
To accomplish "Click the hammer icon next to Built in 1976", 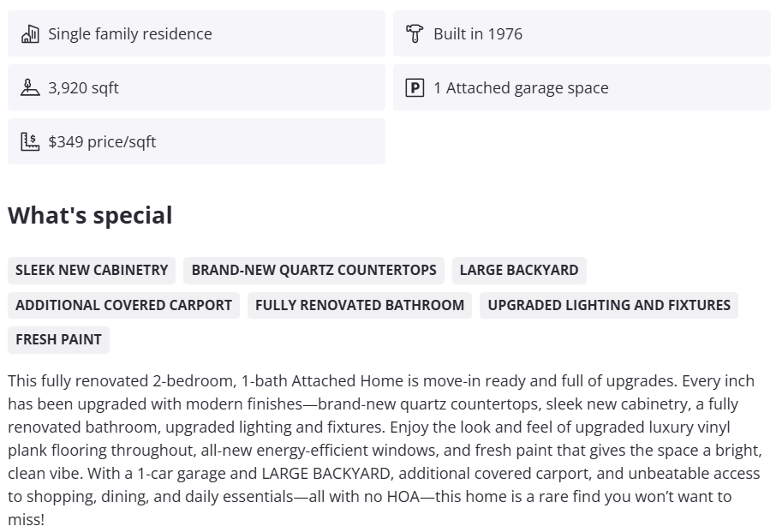I will pos(415,34).
